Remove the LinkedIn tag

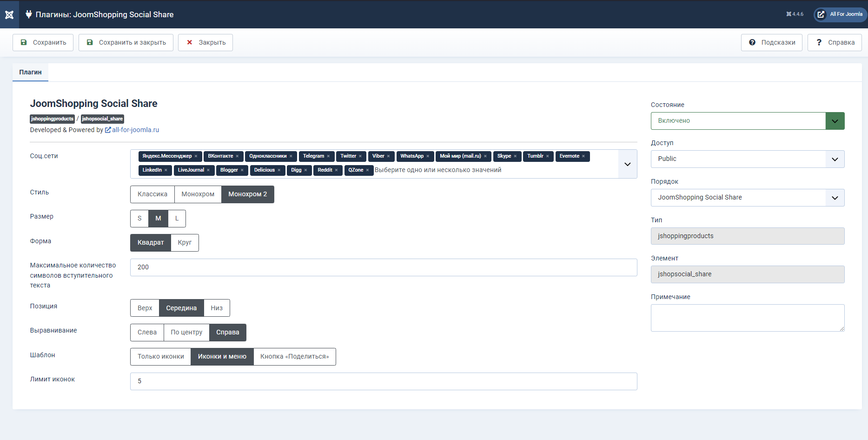point(166,170)
